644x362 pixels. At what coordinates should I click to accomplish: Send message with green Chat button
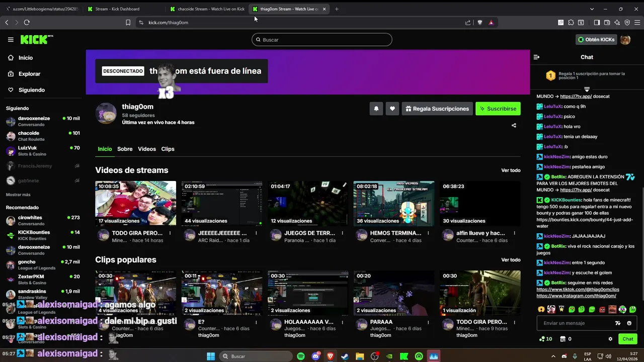tap(627, 339)
